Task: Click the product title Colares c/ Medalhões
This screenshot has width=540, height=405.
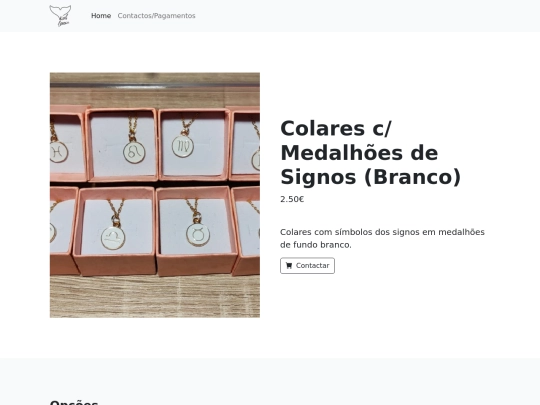Action: 371,153
